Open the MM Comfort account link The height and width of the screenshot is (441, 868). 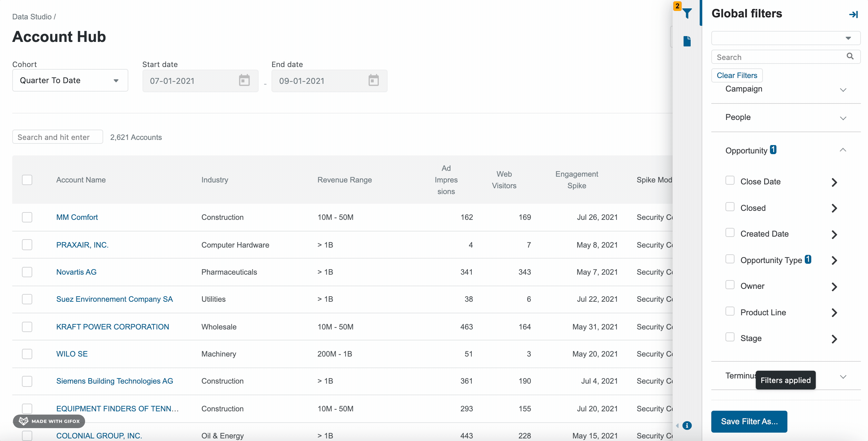(x=77, y=217)
